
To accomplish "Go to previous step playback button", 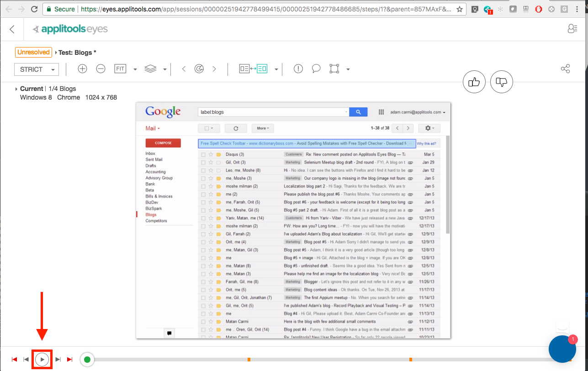I will (x=26, y=360).
